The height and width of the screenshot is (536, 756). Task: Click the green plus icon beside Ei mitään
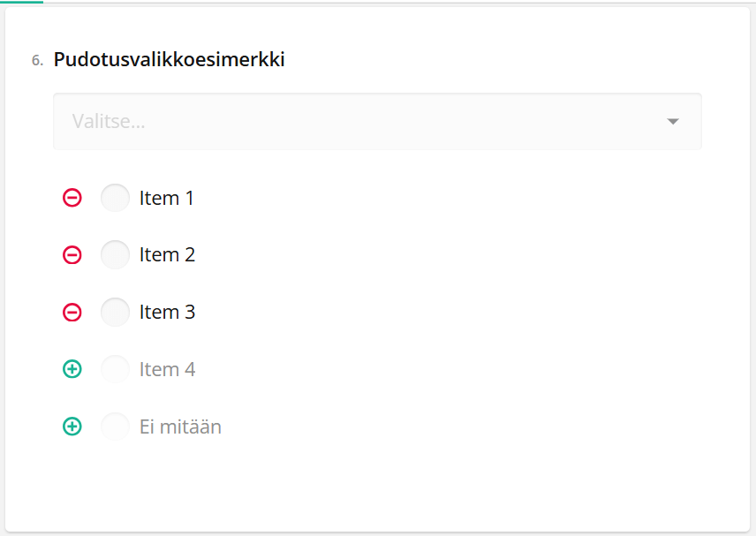click(72, 427)
